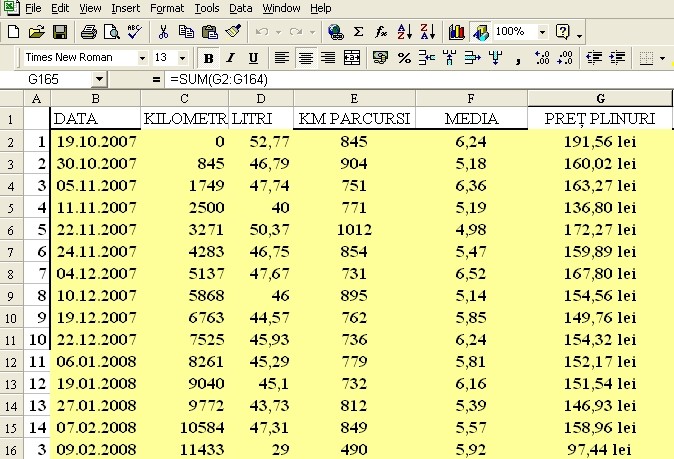The width and height of the screenshot is (674, 459).
Task: Sort ascending with the A-Z icon
Action: click(405, 32)
